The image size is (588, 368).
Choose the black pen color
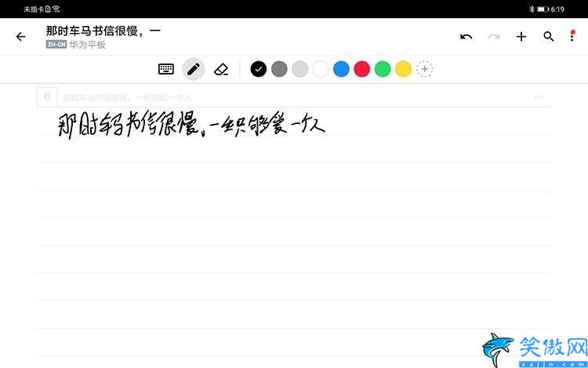[259, 69]
